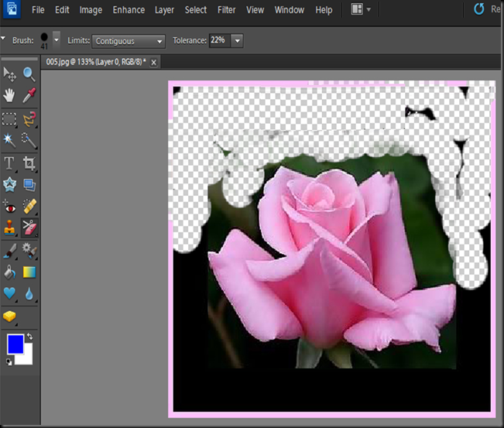Select the Move tool
Image resolution: width=504 pixels, height=428 pixels.
pos(9,74)
